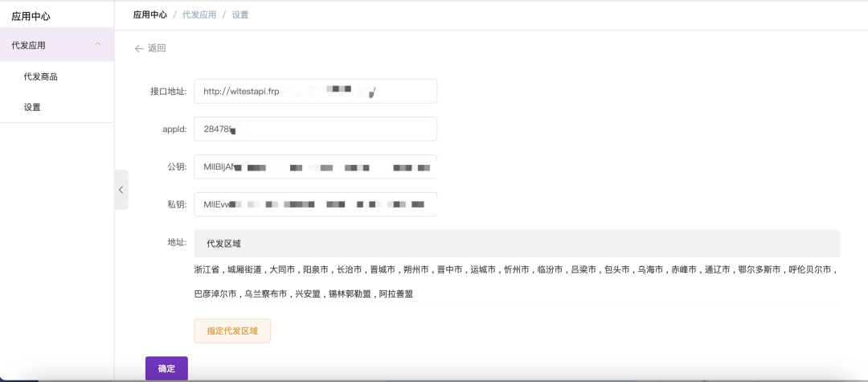868x382 pixels.
Task: Click 阿拉善盟 in the region list
Action: click(396, 294)
